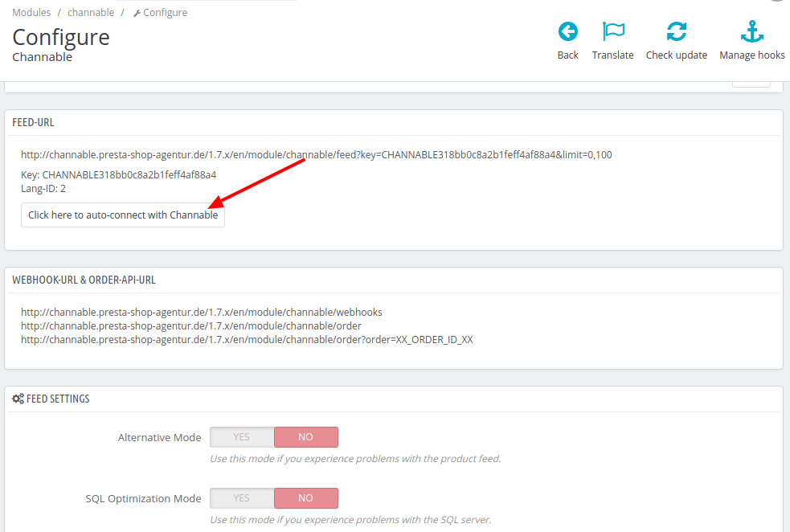790x532 pixels.
Task: Open the channable breadcrumb link
Action: click(90, 13)
